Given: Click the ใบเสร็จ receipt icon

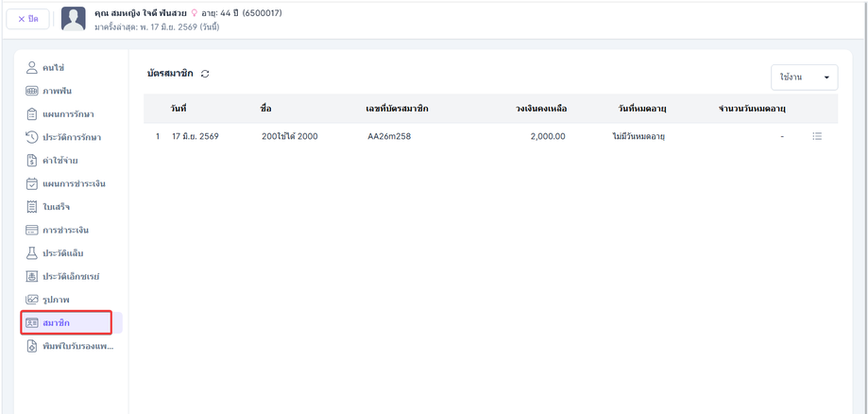Looking at the screenshot, I should click(31, 207).
